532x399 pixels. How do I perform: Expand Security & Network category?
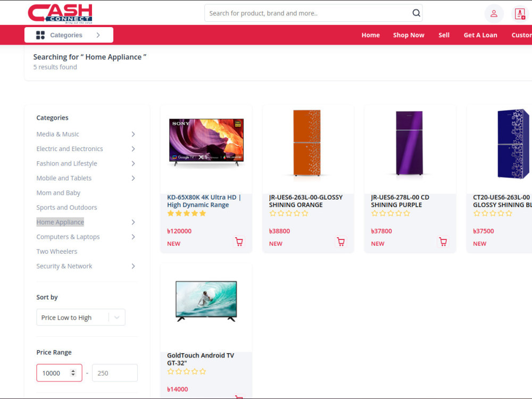coord(133,267)
